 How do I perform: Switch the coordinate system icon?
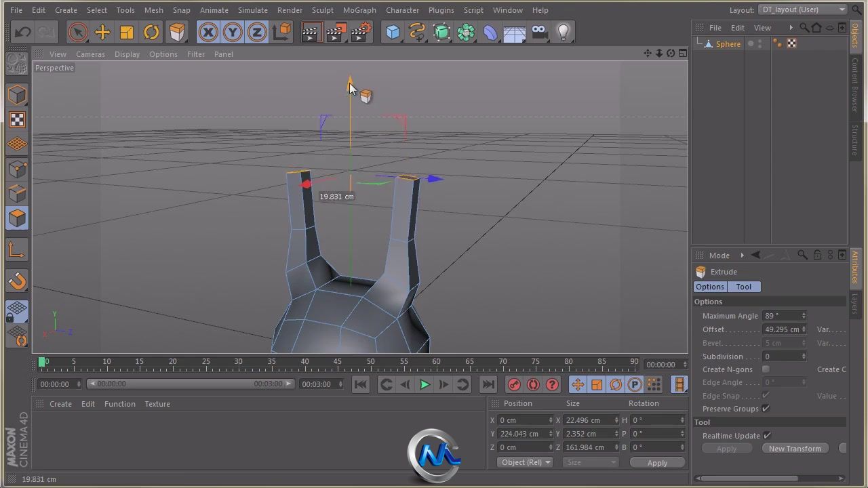click(x=281, y=32)
